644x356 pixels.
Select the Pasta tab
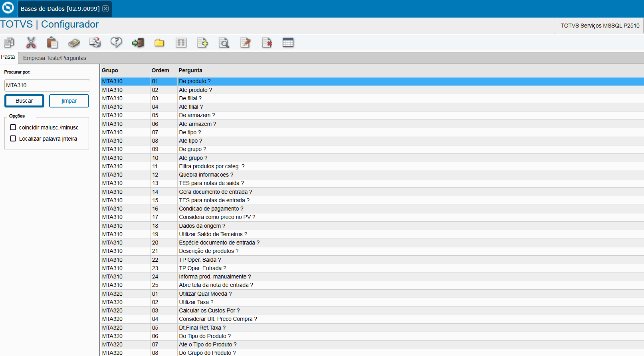pos(8,57)
